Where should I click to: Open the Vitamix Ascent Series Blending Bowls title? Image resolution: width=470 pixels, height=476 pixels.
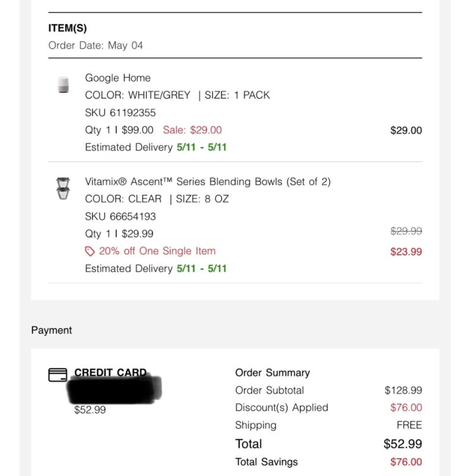point(207,181)
